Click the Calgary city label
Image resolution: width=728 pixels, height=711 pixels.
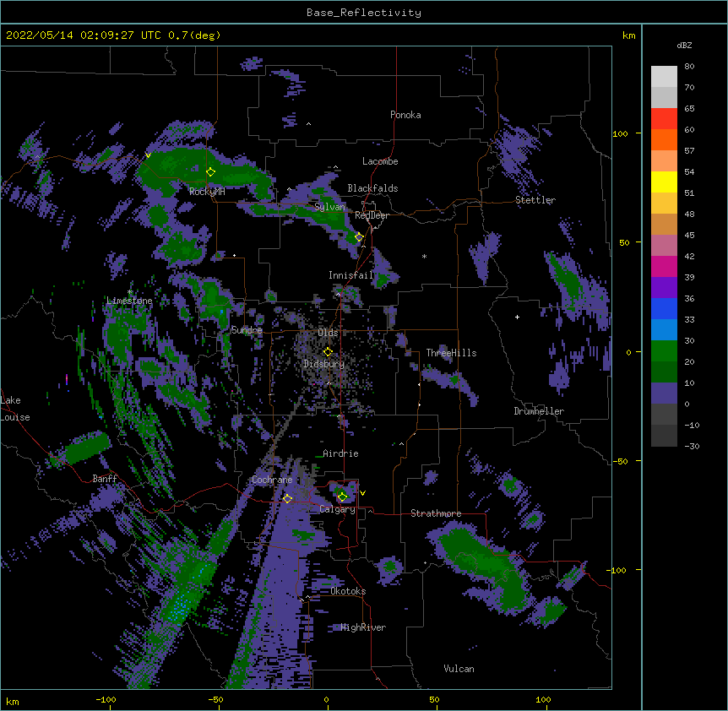[x=338, y=509]
